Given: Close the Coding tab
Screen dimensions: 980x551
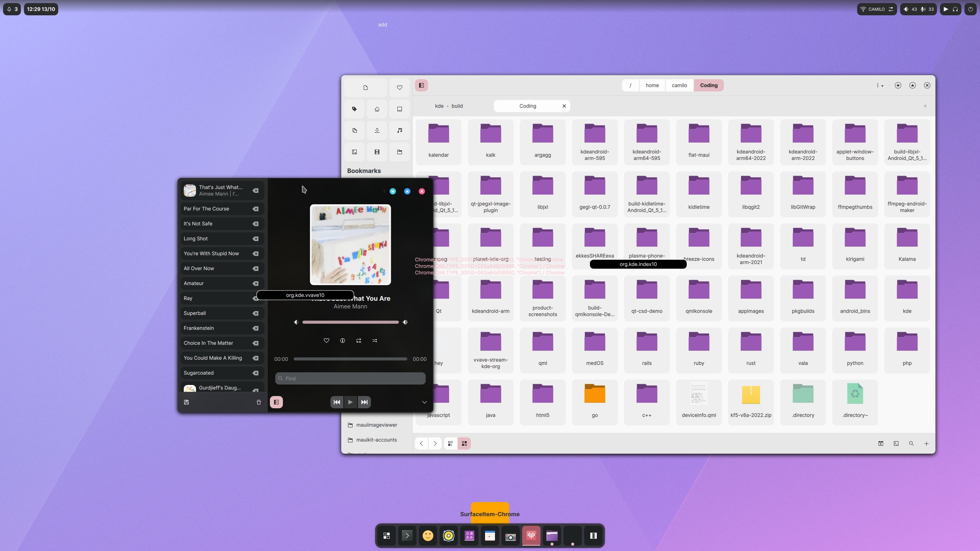Looking at the screenshot, I should (564, 106).
